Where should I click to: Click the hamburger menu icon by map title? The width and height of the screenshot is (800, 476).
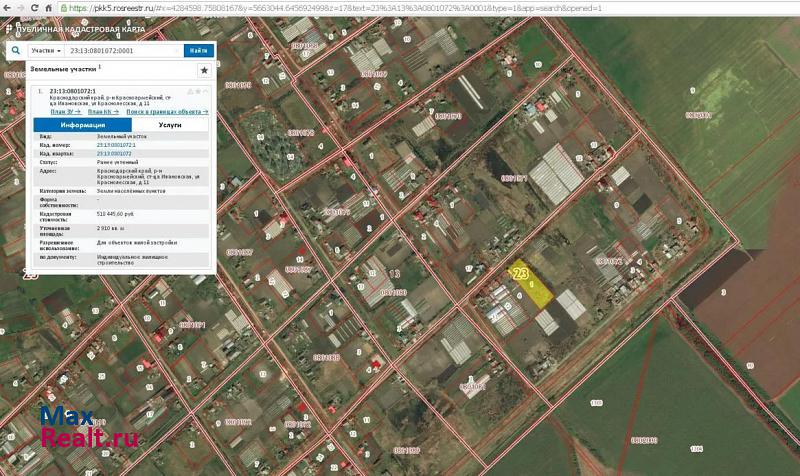point(8,29)
